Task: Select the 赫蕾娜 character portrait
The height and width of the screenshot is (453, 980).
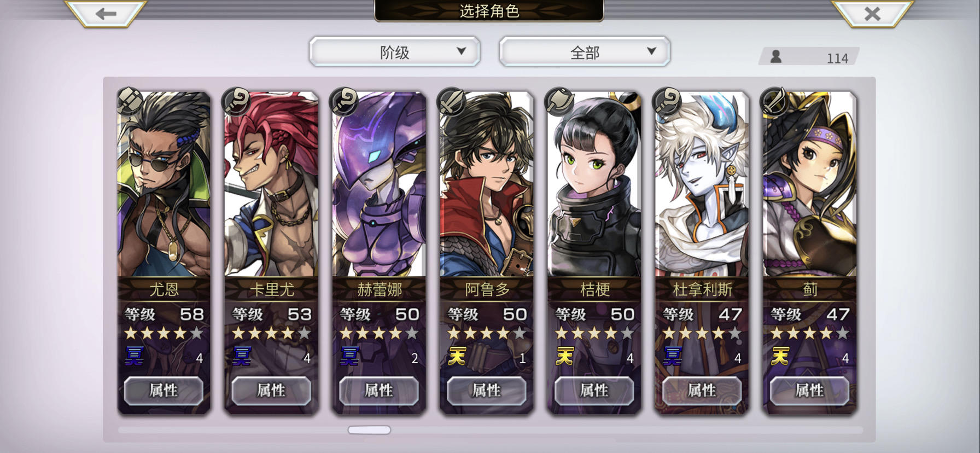Action: (379, 184)
